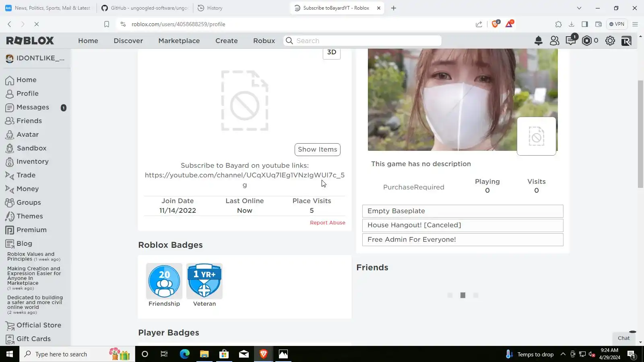Open the Home menu in Roblox header
The width and height of the screenshot is (644, 362).
[x=88, y=41]
